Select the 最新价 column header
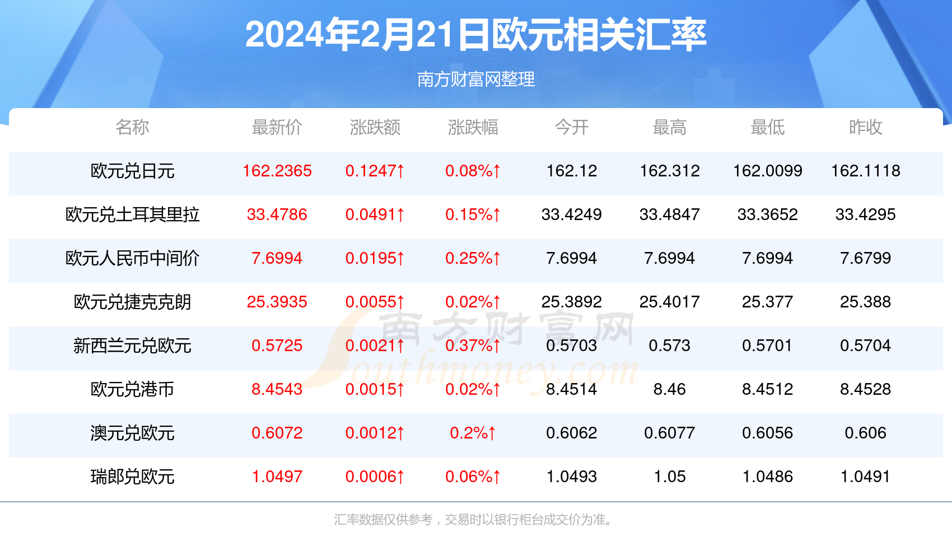Screen dimensions: 952x560 coord(277,127)
